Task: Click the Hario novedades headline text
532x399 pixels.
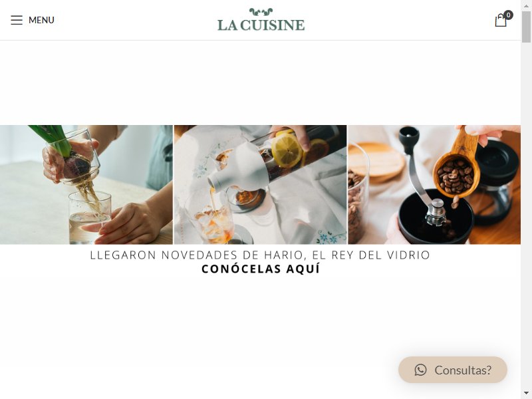Action: [x=260, y=255]
